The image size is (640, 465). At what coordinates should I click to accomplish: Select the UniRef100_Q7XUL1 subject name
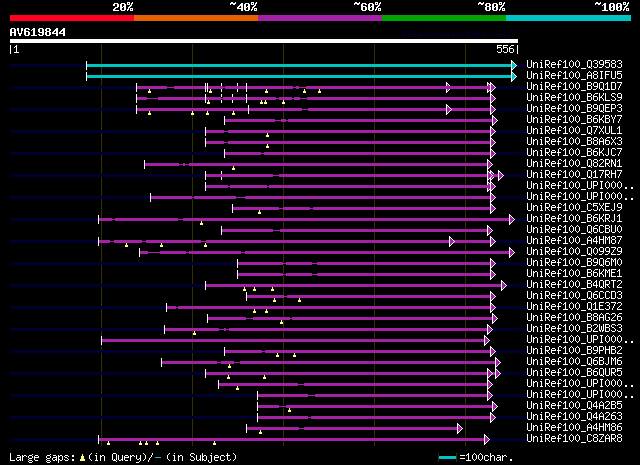pyautogui.click(x=574, y=131)
